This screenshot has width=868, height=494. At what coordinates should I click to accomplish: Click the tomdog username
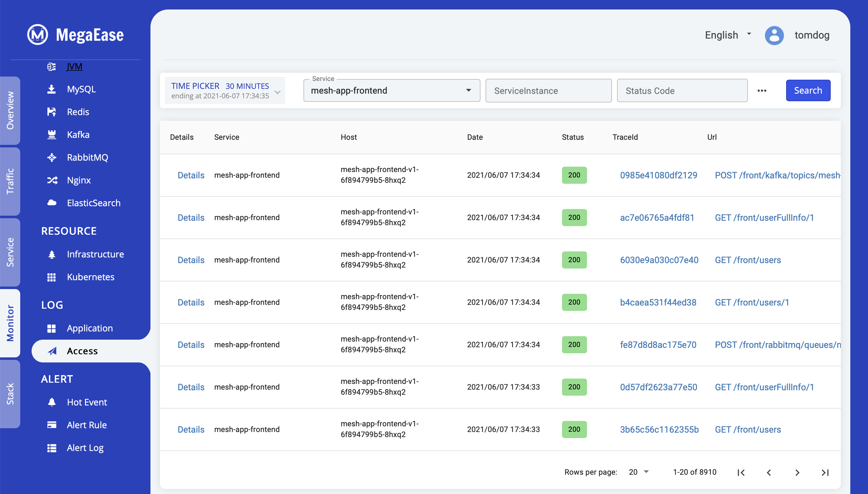(x=812, y=35)
